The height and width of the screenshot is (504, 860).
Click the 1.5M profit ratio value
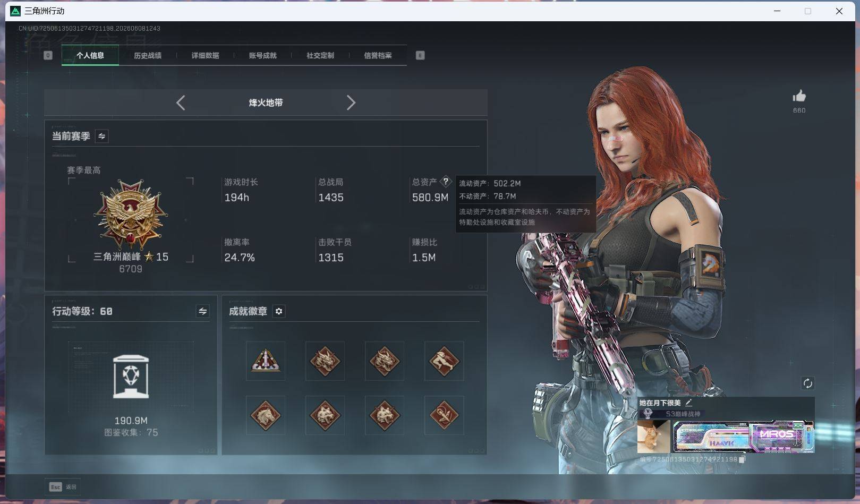(424, 258)
